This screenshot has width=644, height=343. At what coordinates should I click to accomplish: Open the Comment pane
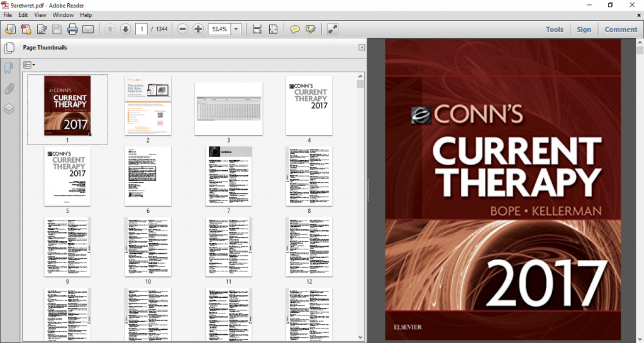pyautogui.click(x=621, y=29)
